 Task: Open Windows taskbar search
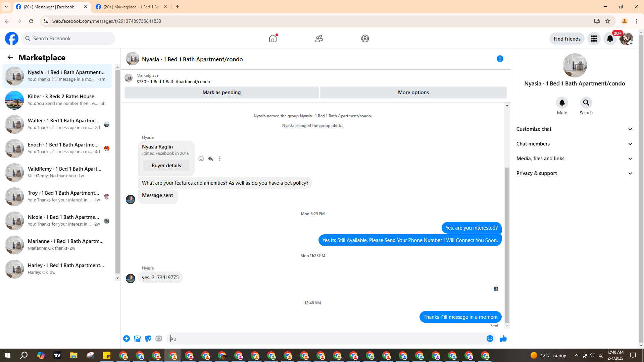(x=24, y=355)
